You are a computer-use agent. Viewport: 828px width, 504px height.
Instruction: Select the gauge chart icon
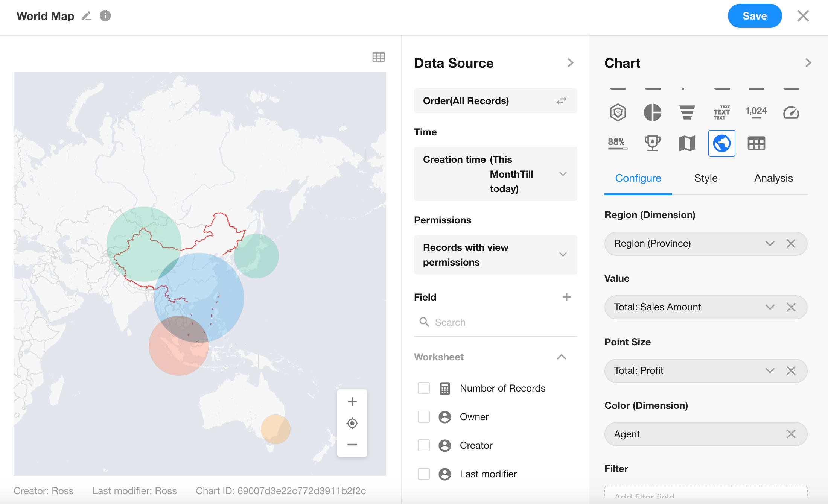(x=791, y=112)
